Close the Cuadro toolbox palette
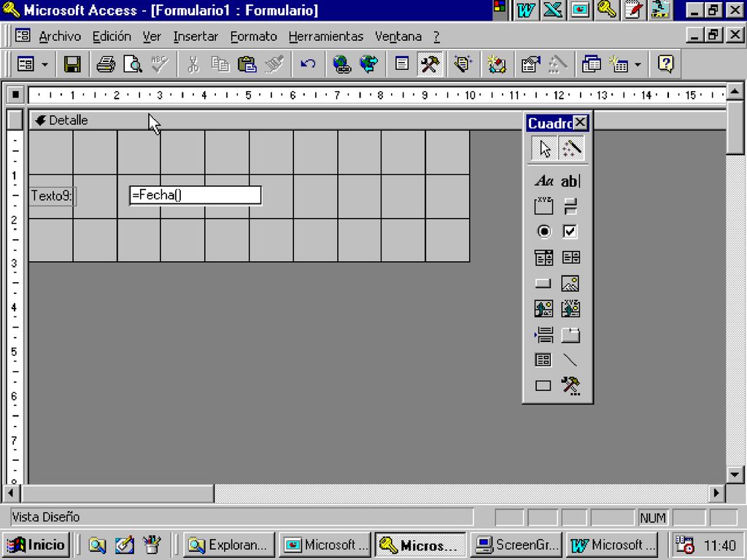This screenshot has height=560, width=747. click(580, 122)
